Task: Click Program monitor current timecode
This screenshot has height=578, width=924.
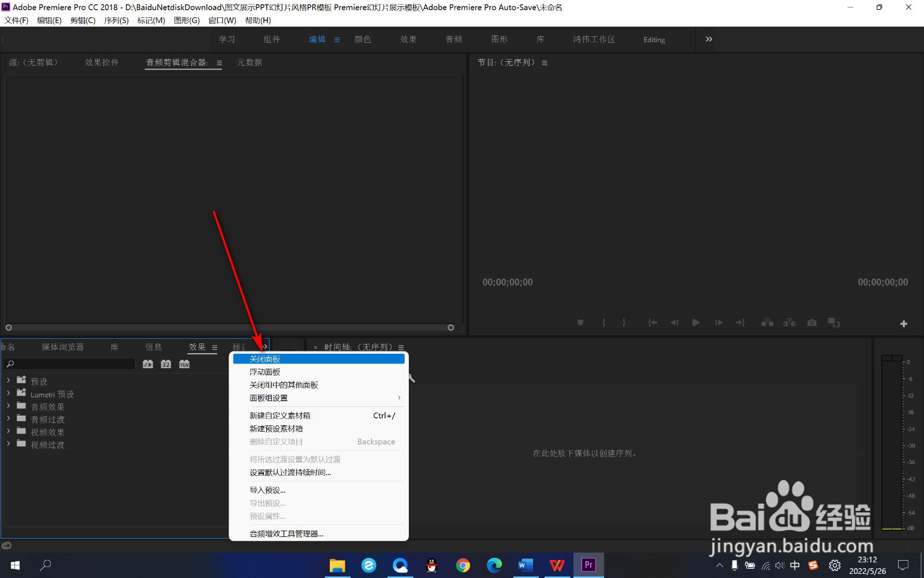Action: click(x=508, y=282)
